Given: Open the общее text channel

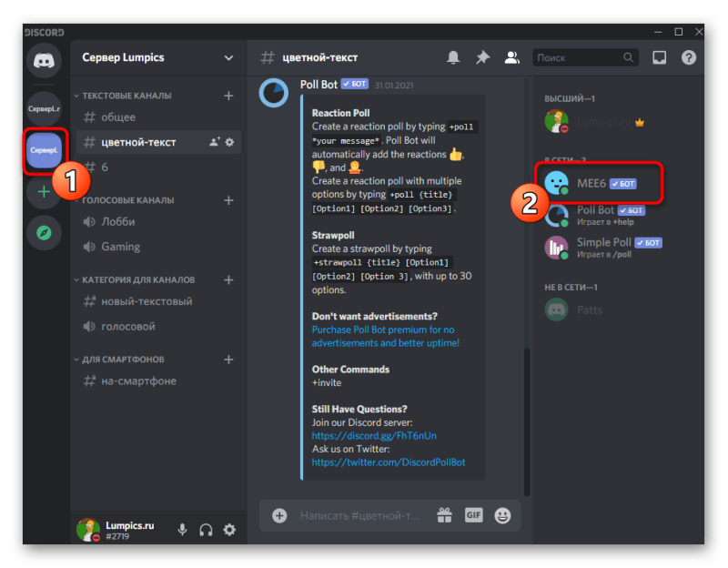Looking at the screenshot, I should click(158, 117).
